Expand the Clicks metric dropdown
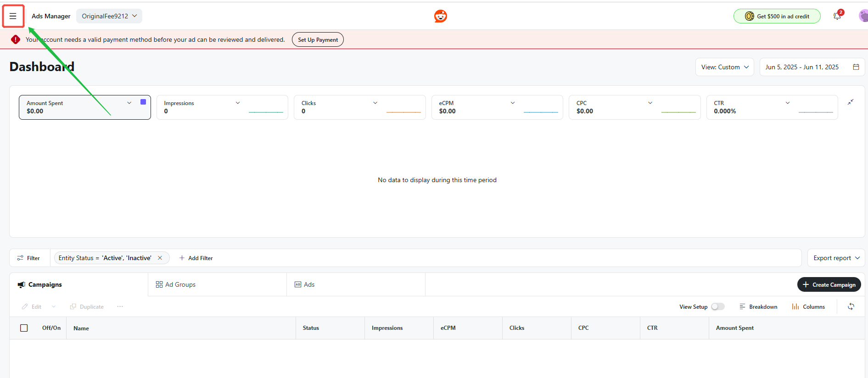The image size is (868, 378). coord(375,103)
